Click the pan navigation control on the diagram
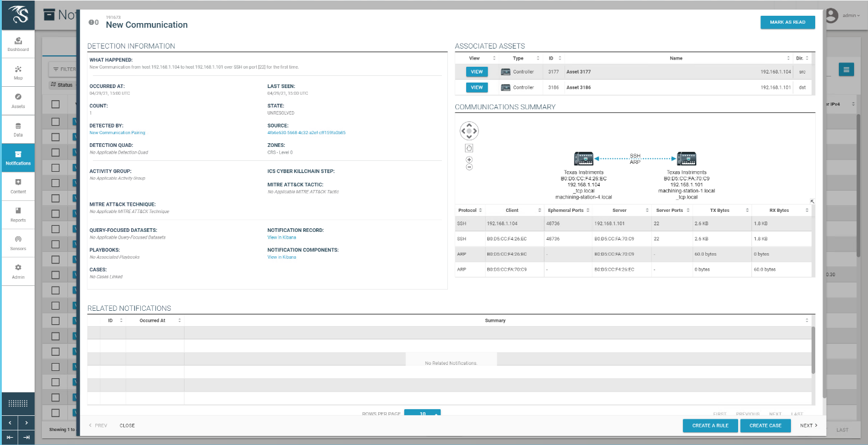Viewport: 868px width, 445px height. (469, 131)
